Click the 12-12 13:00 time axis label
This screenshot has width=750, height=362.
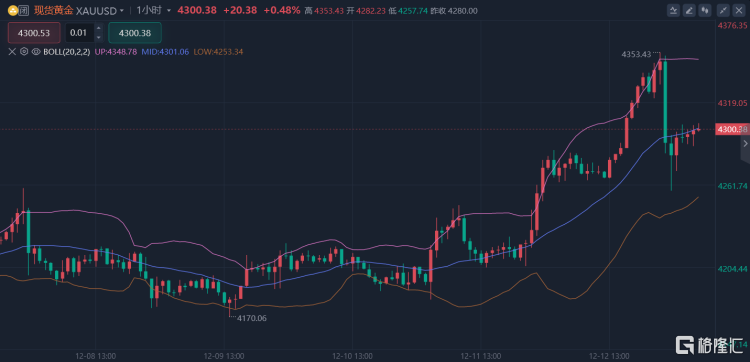pyautogui.click(x=609, y=356)
